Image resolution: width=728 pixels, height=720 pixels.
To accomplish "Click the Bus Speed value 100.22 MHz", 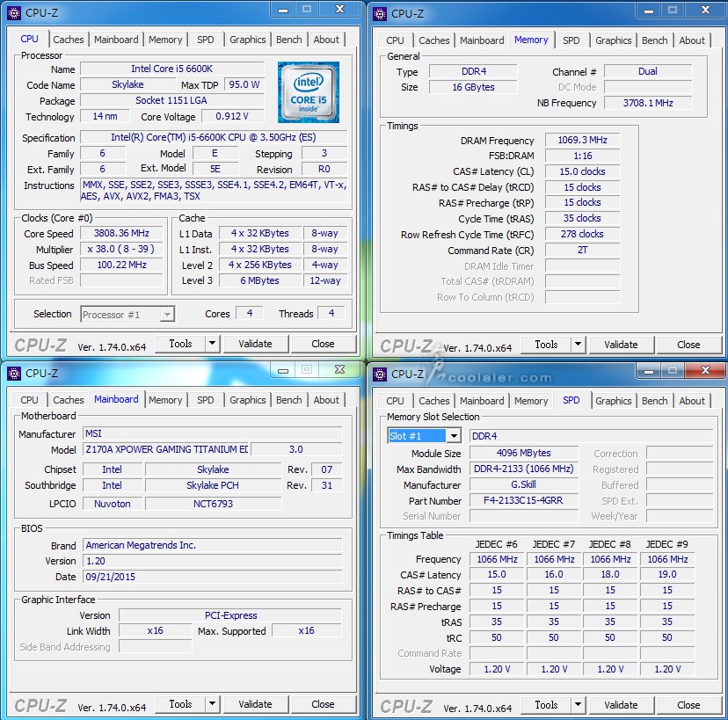I will pos(121,265).
